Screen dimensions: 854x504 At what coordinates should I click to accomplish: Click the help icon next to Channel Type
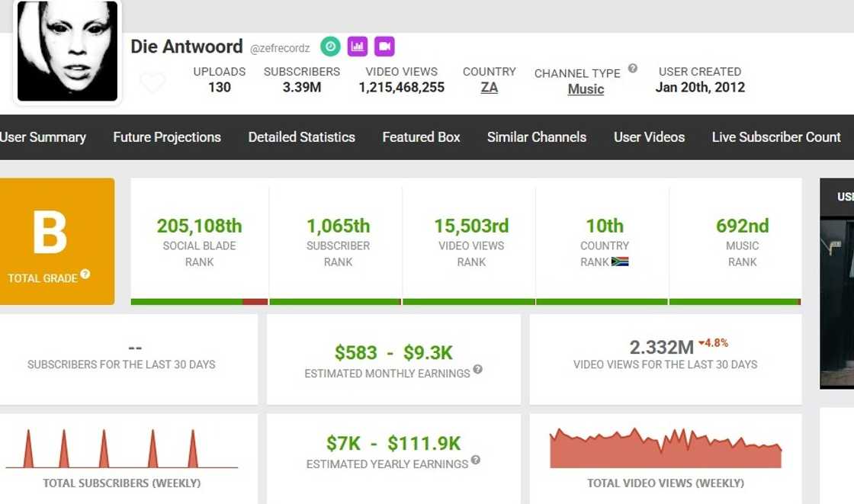click(x=632, y=69)
